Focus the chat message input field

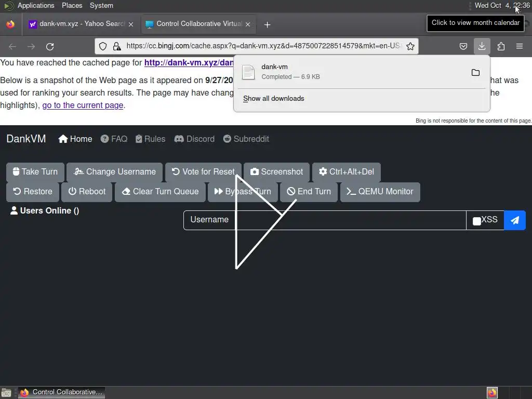click(351, 220)
